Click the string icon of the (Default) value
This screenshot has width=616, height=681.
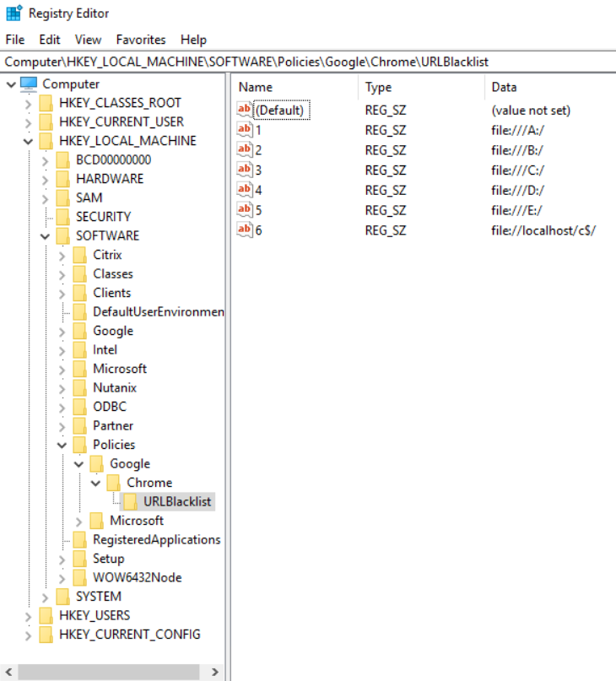(245, 110)
